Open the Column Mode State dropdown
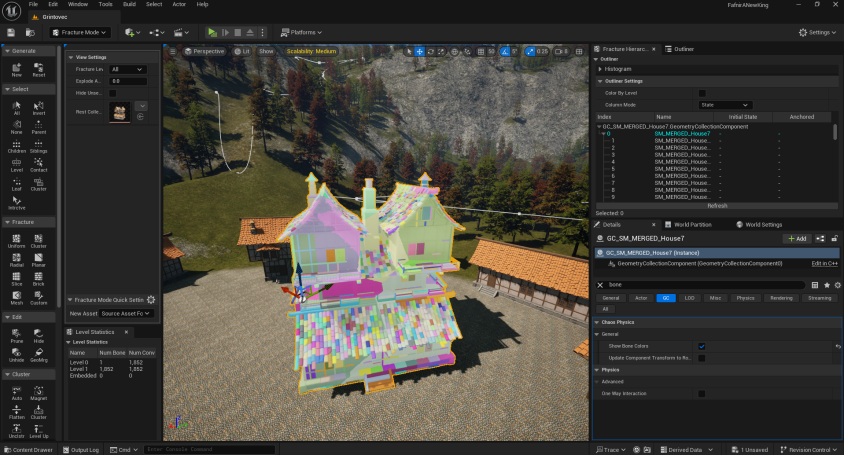Screen dimensions: 844x455 [724, 105]
